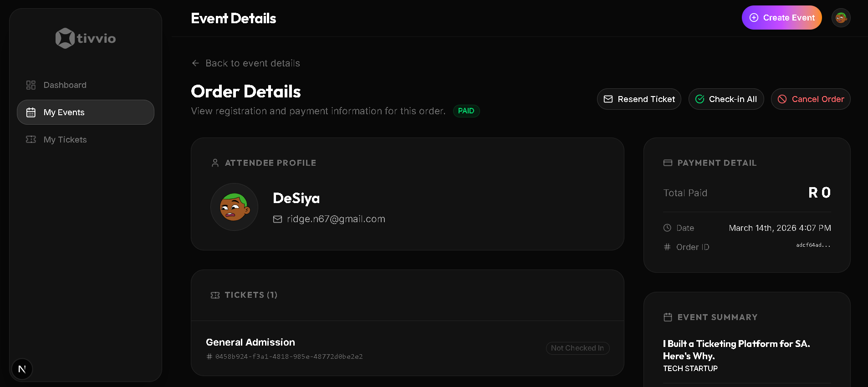Click the Next.js dev tools icon

[x=22, y=369]
